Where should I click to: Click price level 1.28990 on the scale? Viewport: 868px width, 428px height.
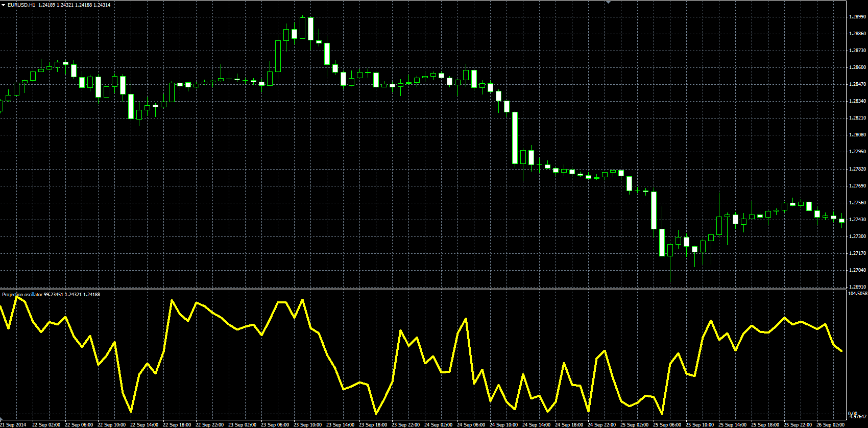(857, 17)
